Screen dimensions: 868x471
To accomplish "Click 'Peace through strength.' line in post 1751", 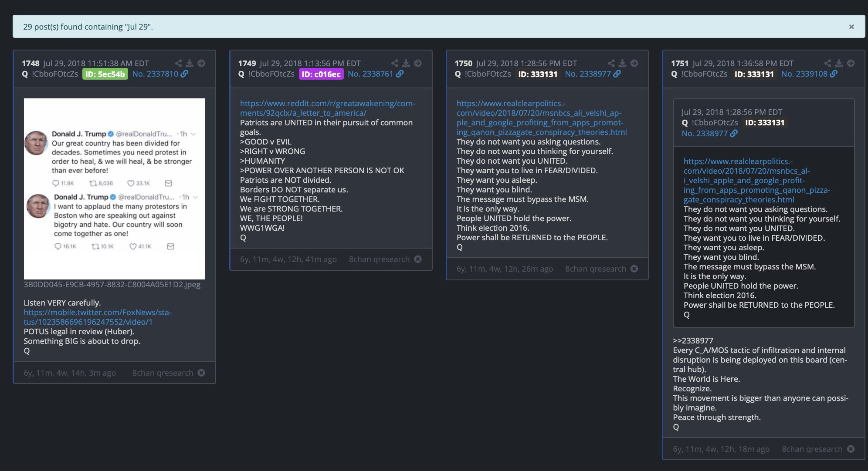I will point(717,417).
